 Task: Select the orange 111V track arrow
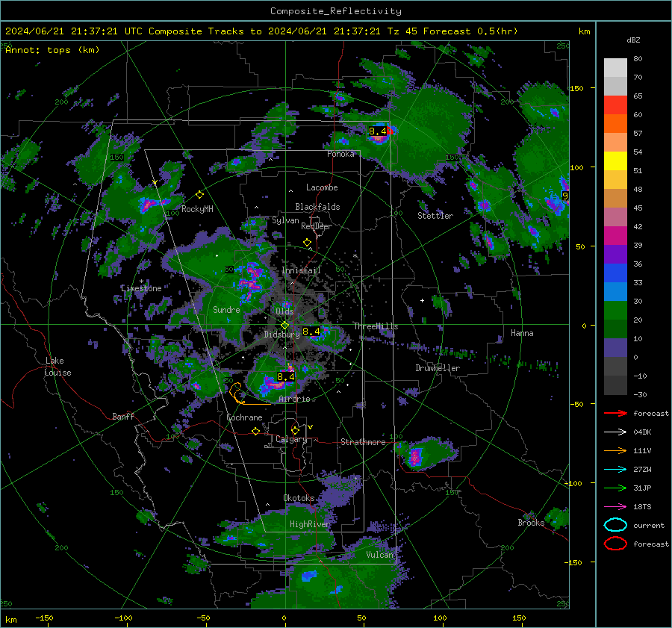click(615, 450)
